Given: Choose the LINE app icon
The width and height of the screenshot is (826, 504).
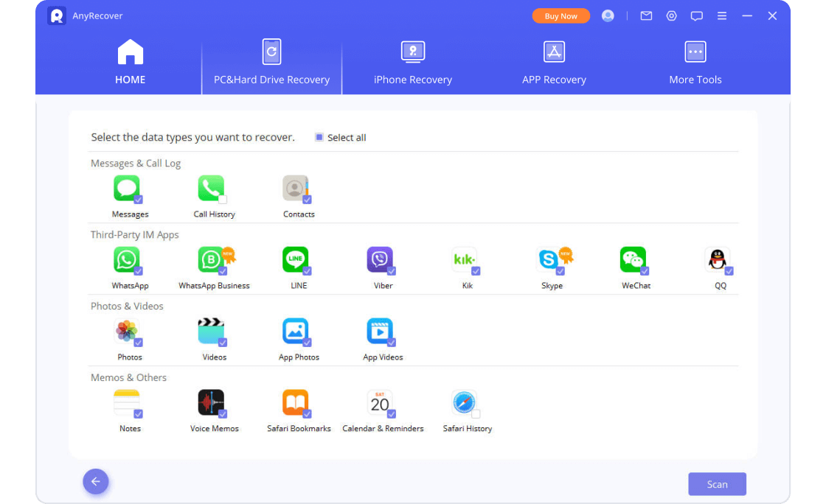Looking at the screenshot, I should point(295,259).
